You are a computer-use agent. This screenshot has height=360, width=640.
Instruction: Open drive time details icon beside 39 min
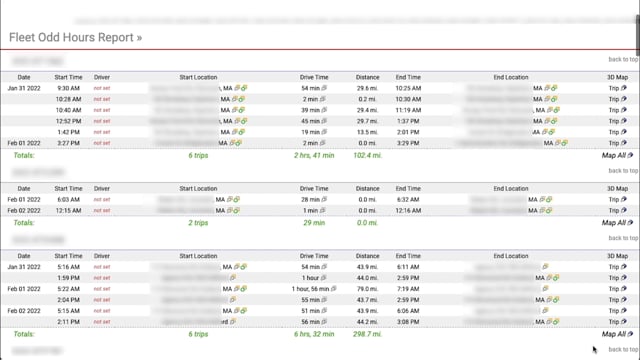tap(324, 110)
